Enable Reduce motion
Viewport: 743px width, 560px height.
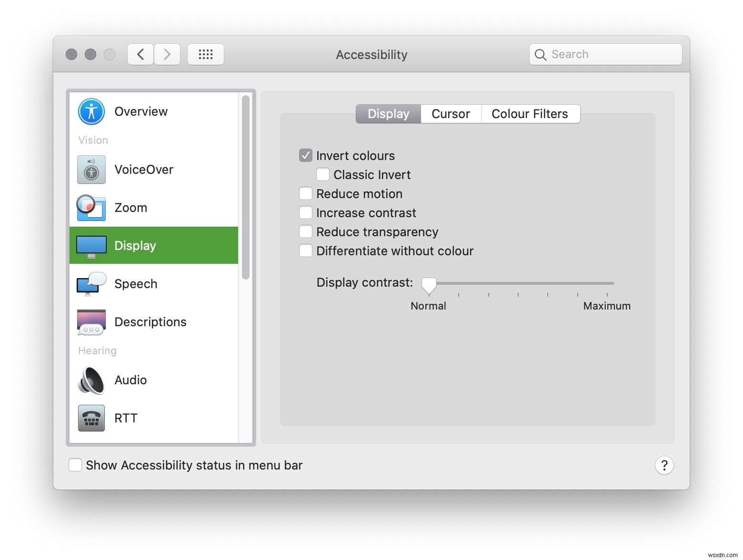(x=306, y=193)
